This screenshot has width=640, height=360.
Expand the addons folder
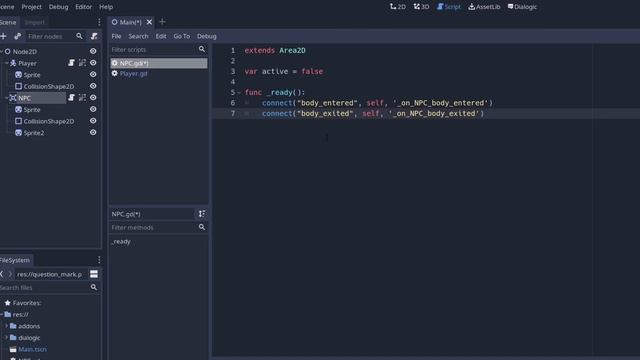click(6, 326)
